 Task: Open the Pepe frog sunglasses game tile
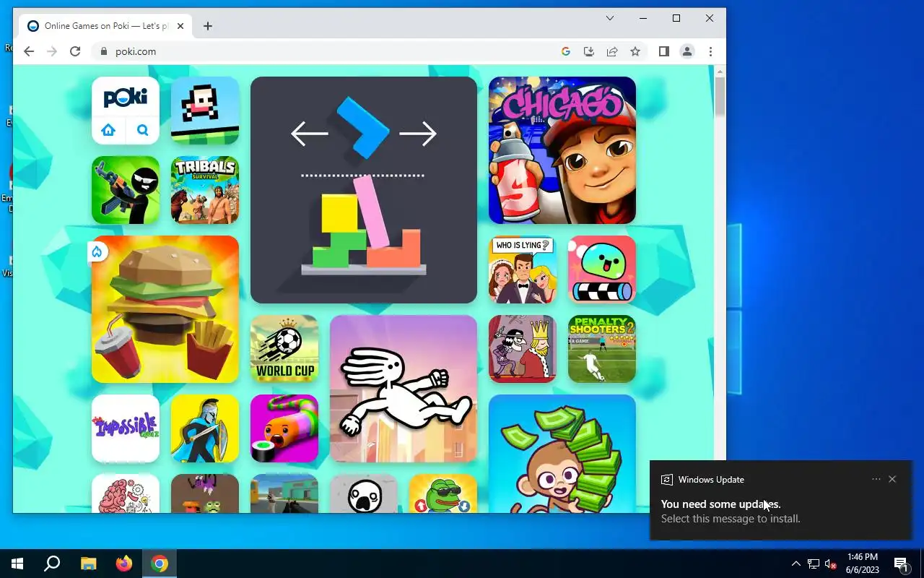[443, 493]
